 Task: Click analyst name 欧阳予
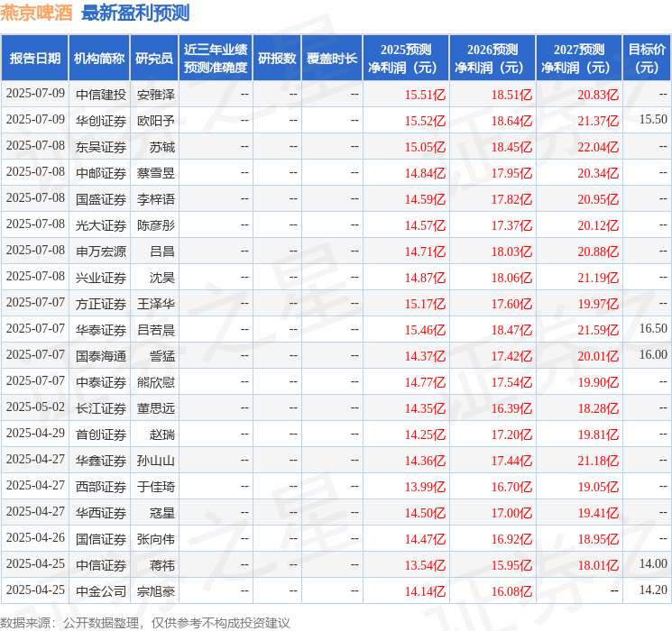[x=156, y=121]
